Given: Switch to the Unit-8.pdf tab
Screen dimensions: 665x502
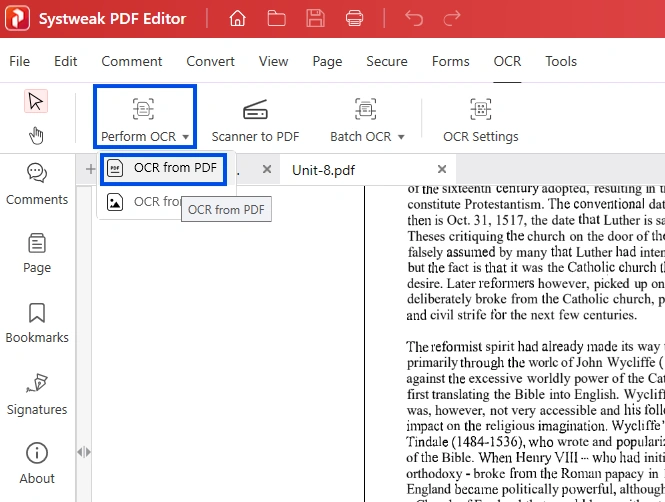Looking at the screenshot, I should point(323,170).
